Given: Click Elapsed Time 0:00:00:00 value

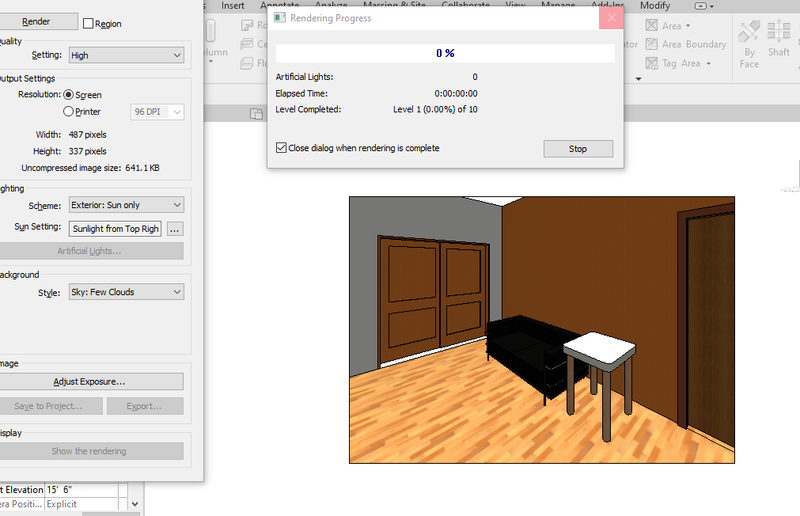Looking at the screenshot, I should [x=456, y=93].
